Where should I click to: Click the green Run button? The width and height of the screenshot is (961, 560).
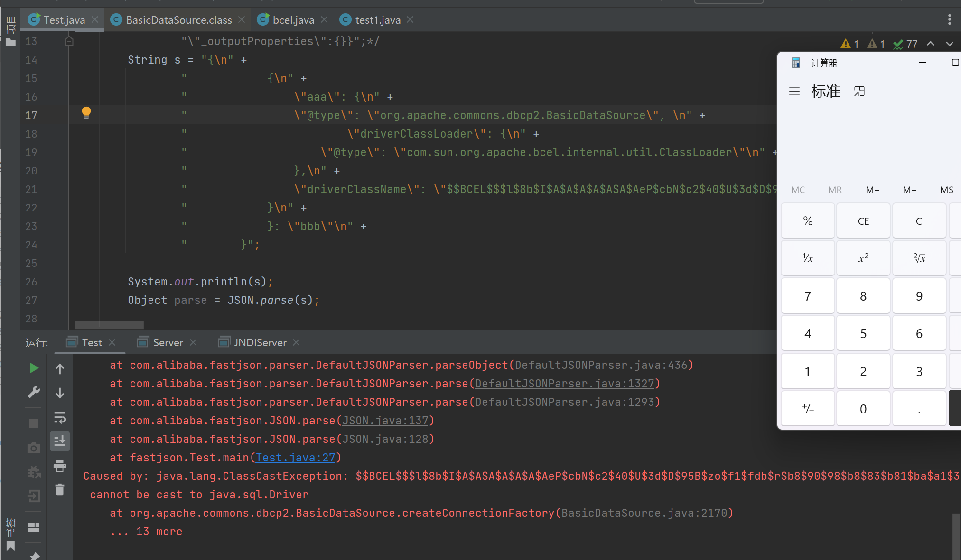[x=34, y=368]
